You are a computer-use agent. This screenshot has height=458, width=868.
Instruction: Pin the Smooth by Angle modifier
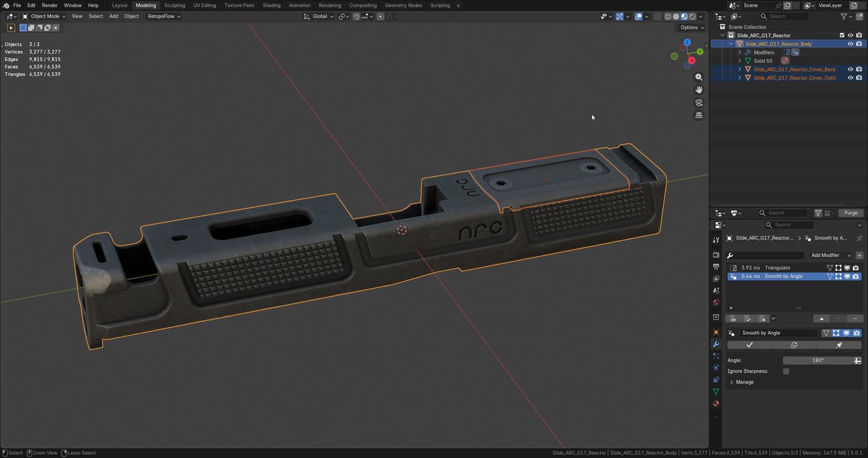[839, 345]
